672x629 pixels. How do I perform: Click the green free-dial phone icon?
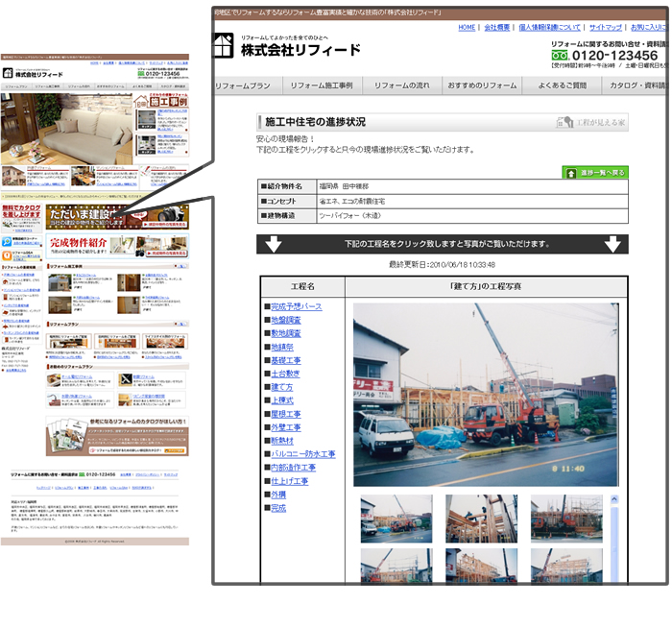(560, 56)
